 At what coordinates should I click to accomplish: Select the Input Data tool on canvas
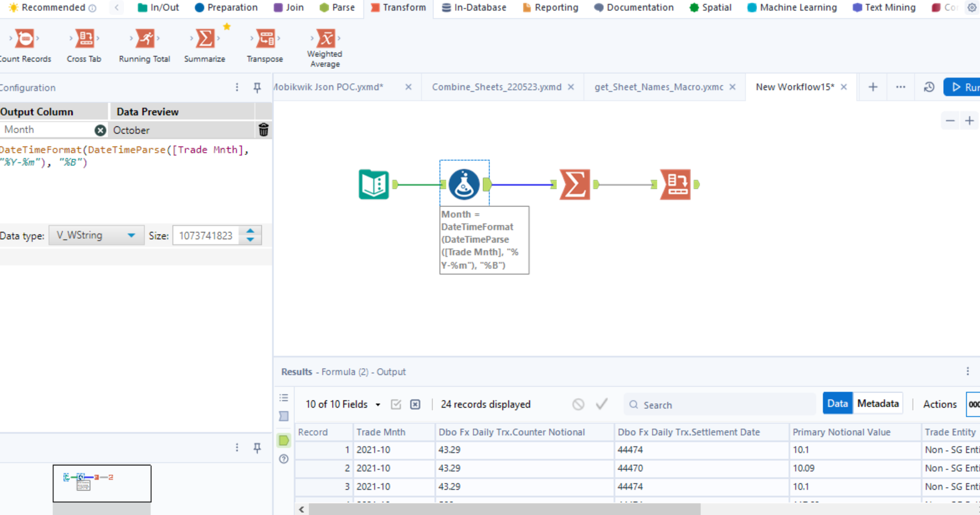point(373,184)
